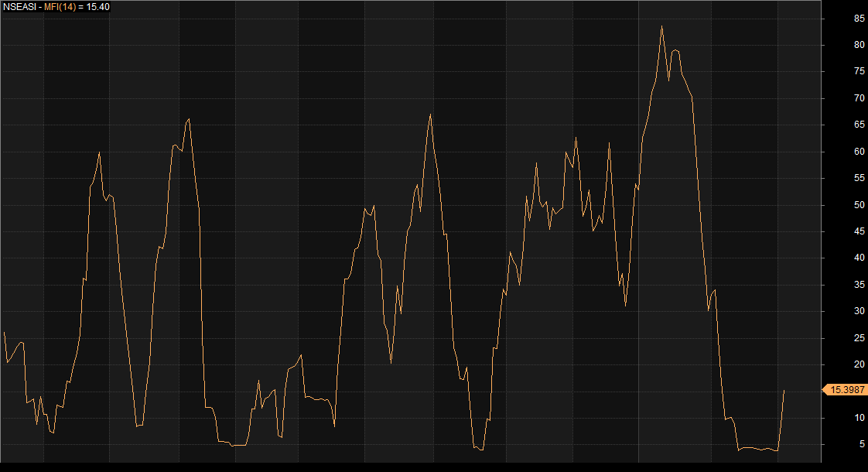The width and height of the screenshot is (868, 472).
Task: Click the 25 axis label
Action: 859,337
